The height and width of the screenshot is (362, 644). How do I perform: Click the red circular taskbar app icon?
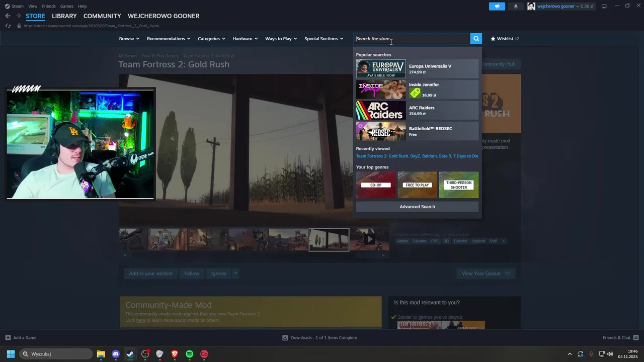[204, 354]
